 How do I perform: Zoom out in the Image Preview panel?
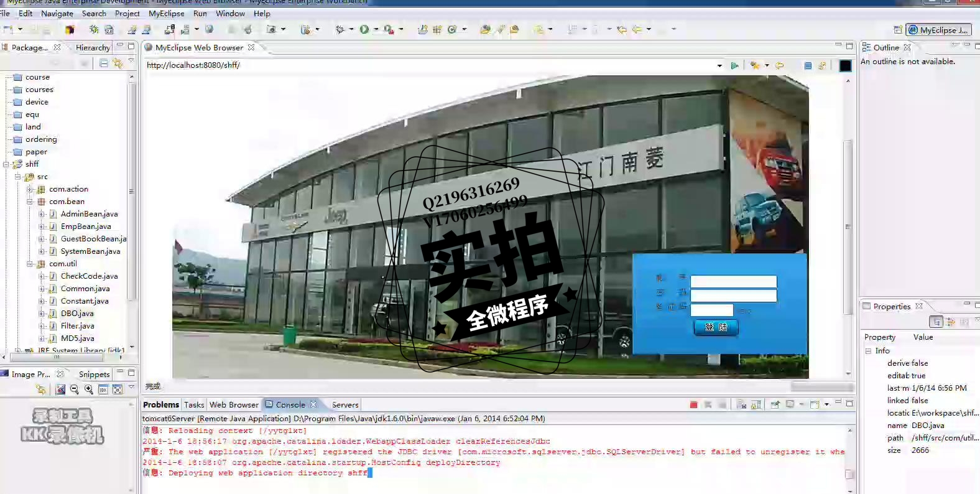tap(75, 389)
